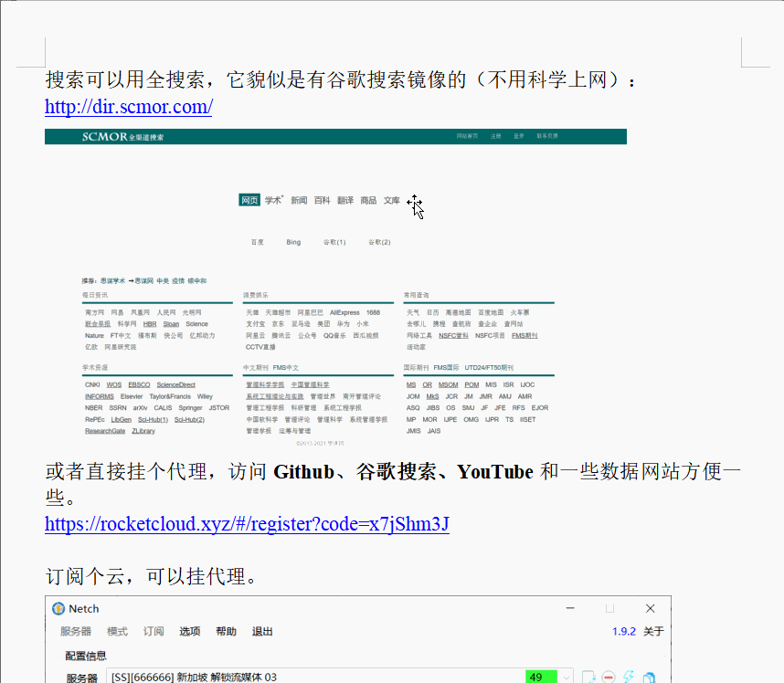Screen dimensions: 784x683
Task: Click the JSTOR link
Action: (x=219, y=408)
